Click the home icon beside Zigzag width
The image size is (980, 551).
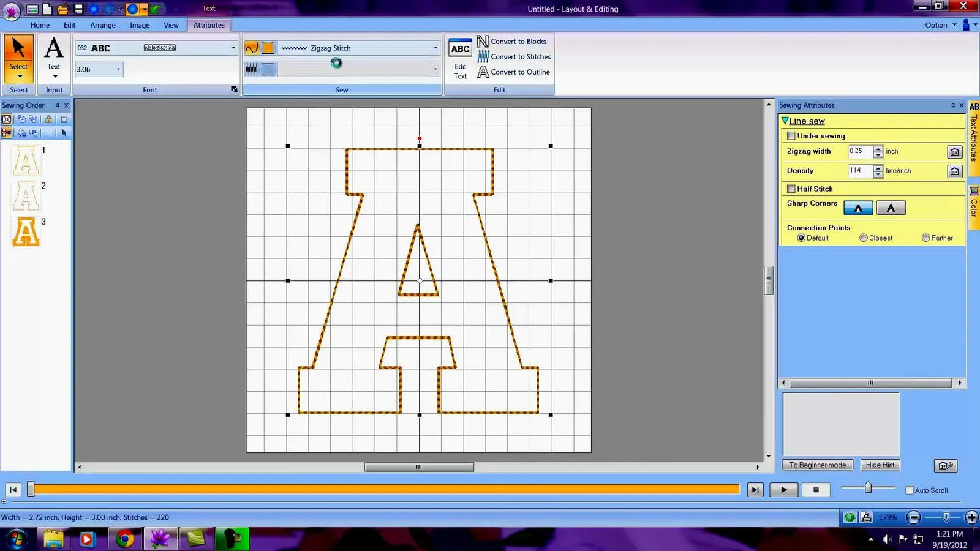[954, 151]
